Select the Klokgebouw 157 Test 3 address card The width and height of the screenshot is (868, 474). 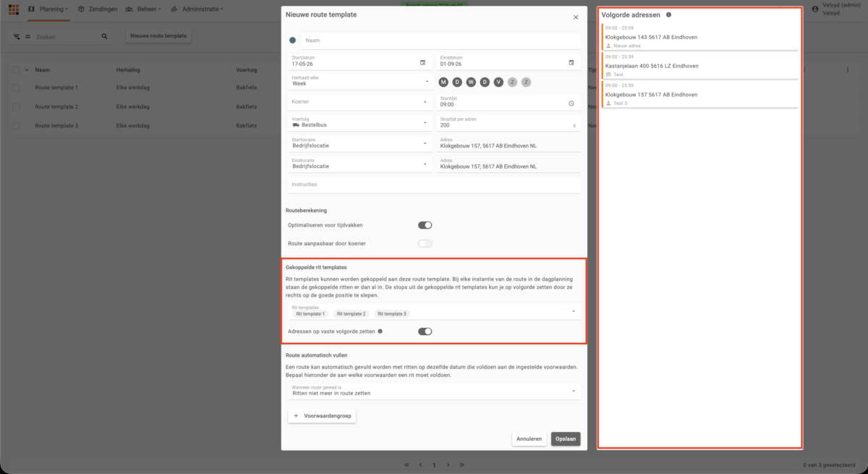[699, 95]
